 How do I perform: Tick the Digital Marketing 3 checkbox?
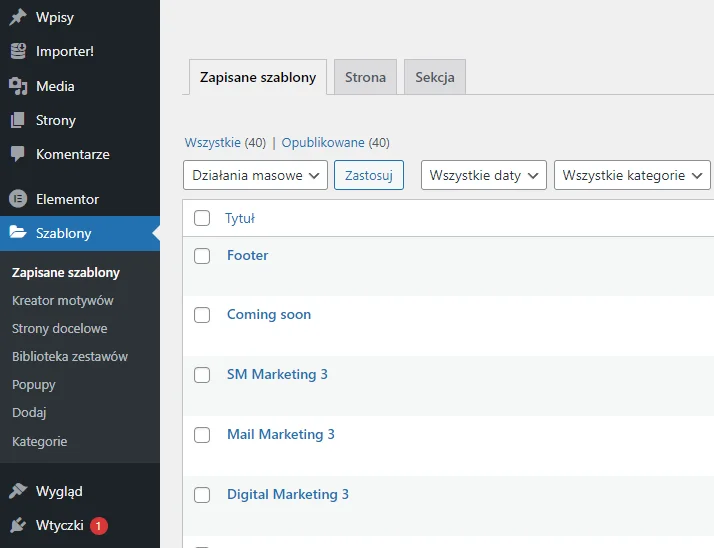point(202,495)
